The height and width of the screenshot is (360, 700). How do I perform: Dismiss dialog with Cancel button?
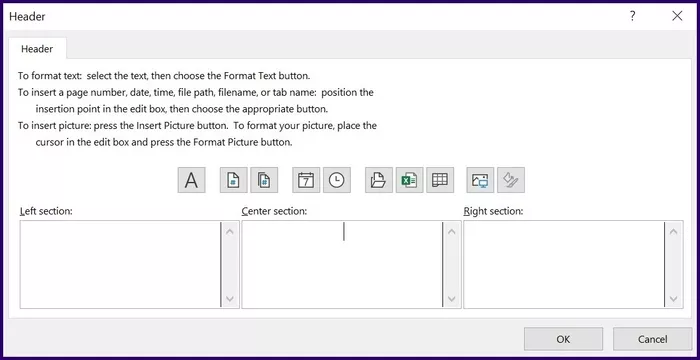pos(652,339)
